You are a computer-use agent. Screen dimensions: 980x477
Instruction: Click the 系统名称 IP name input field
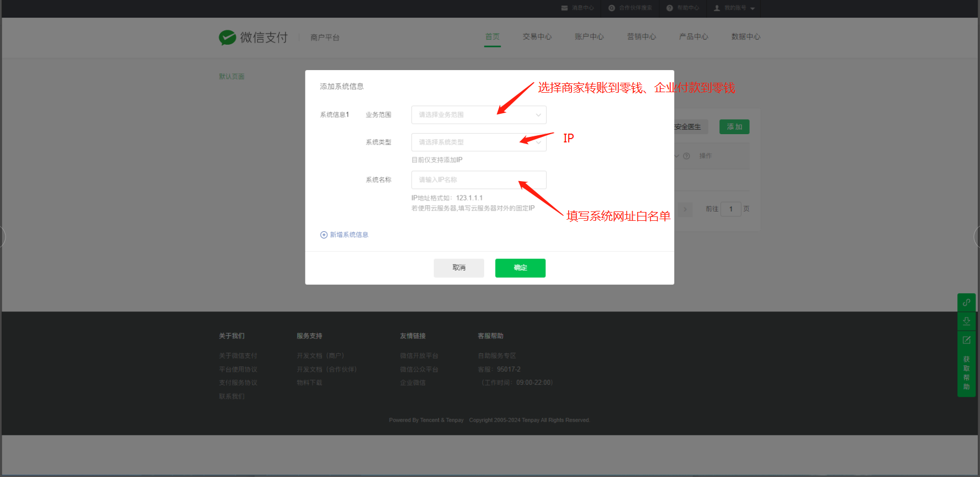coord(479,180)
